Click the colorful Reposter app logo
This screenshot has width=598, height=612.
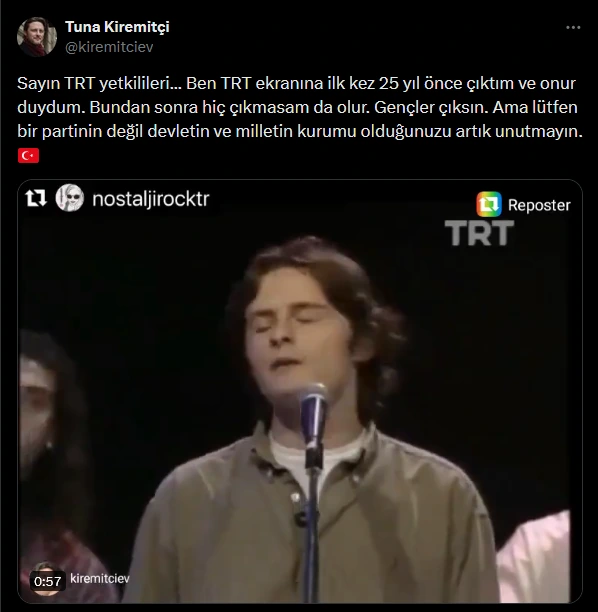pos(489,204)
